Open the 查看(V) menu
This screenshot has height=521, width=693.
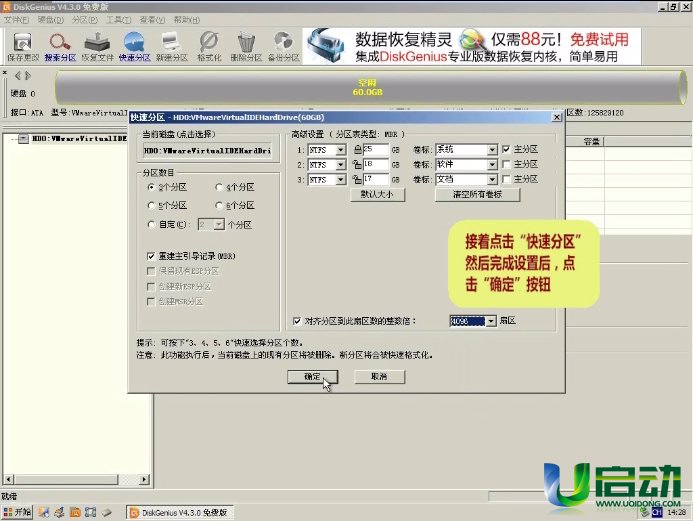click(x=152, y=20)
